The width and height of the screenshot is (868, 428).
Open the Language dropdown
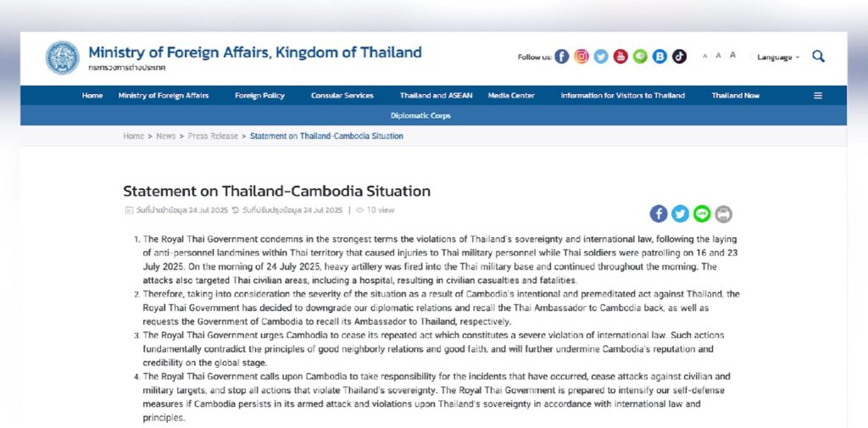778,57
